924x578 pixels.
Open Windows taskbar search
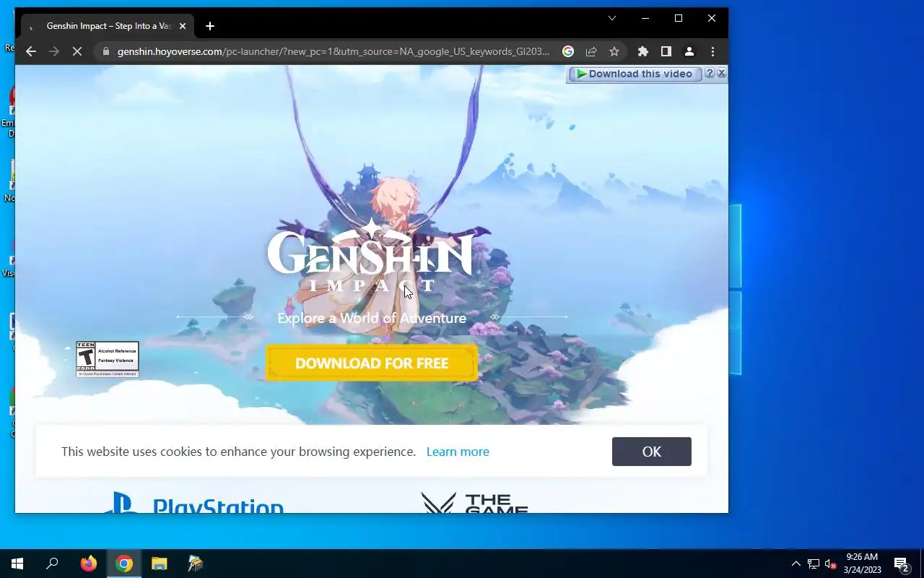(x=52, y=564)
